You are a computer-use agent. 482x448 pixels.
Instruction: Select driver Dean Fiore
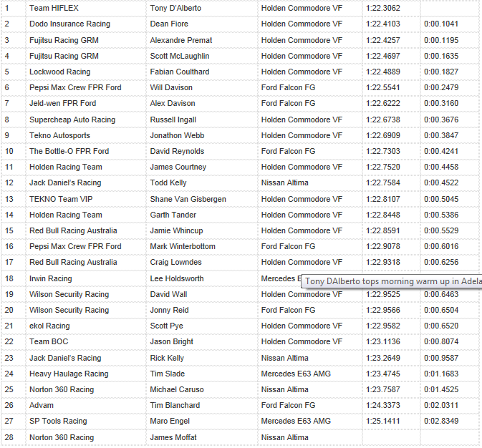coord(169,24)
